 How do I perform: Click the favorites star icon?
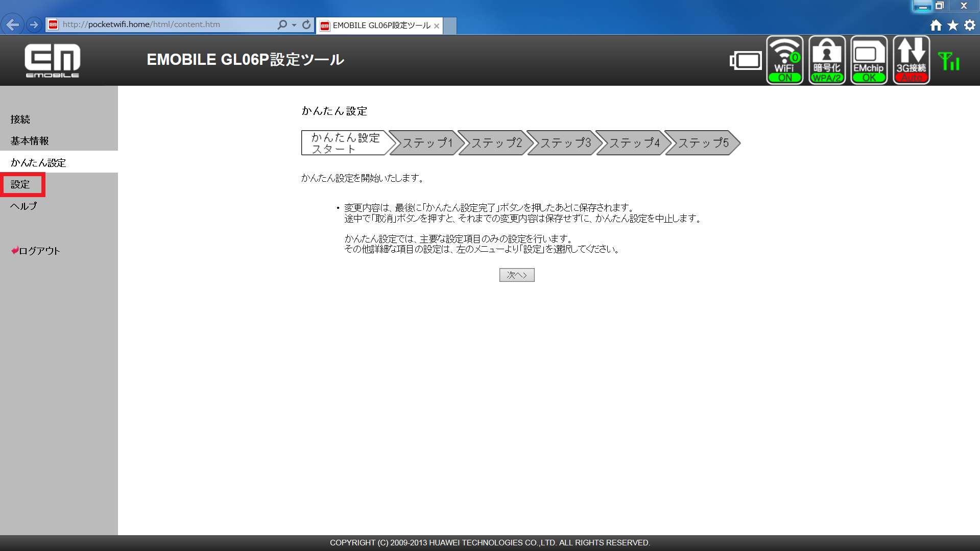953,25
